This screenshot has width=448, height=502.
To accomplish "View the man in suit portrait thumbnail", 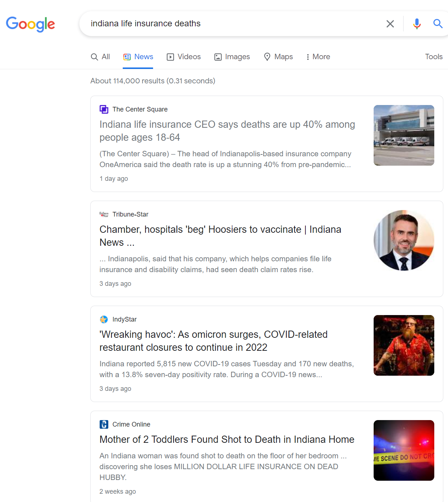I will point(404,240).
